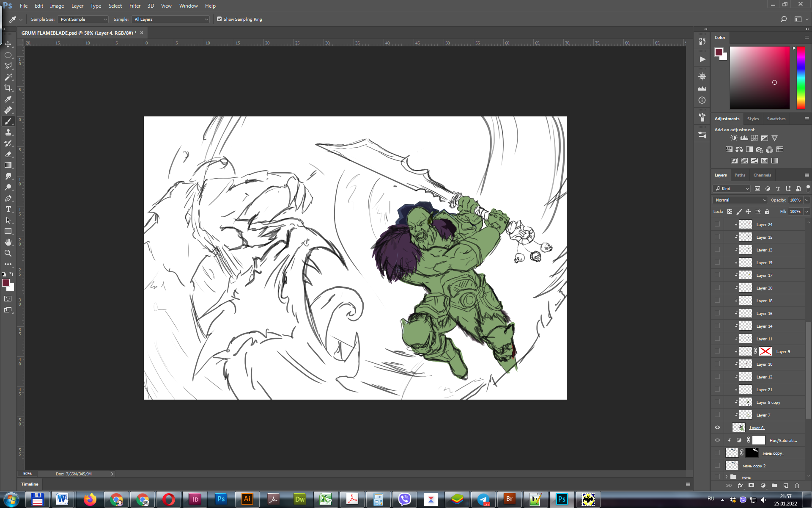
Task: Select the Eraser tool
Action: tap(8, 154)
